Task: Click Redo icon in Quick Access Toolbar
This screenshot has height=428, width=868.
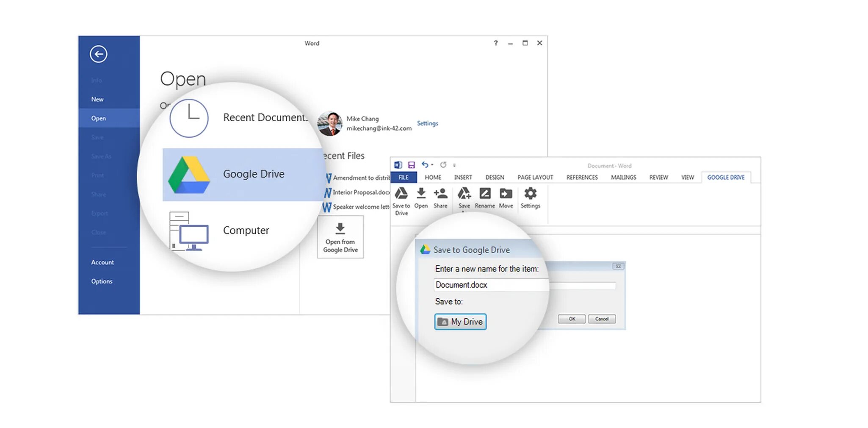Action: pos(443,165)
